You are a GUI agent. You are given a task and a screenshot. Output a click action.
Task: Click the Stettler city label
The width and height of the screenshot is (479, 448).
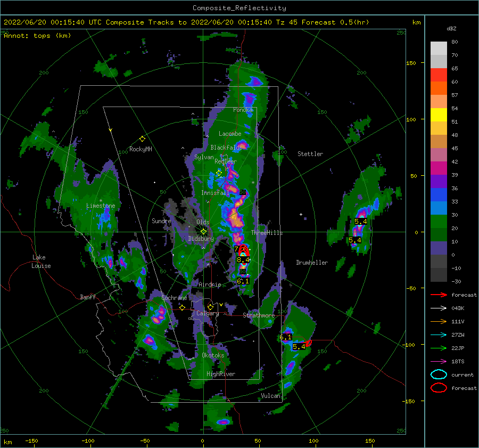point(310,154)
